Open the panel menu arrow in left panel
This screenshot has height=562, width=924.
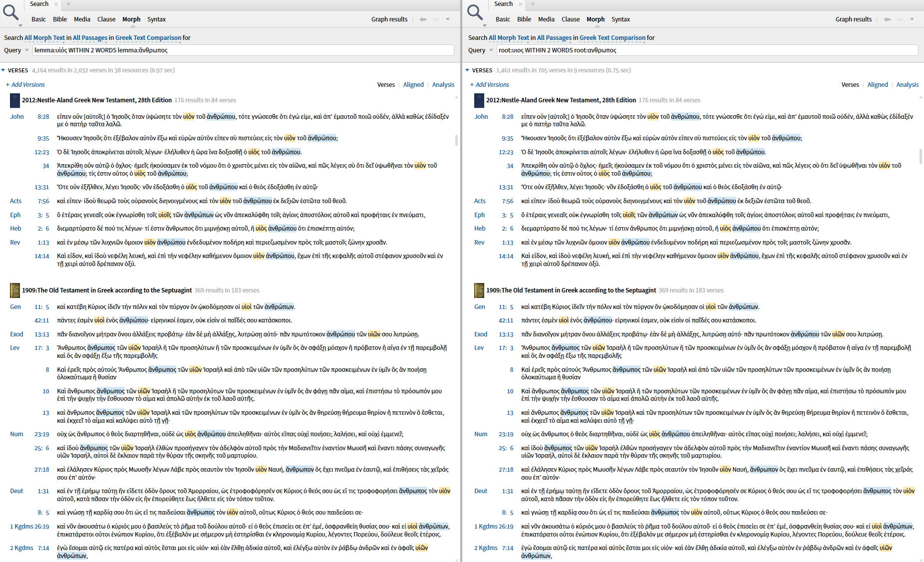448,19
